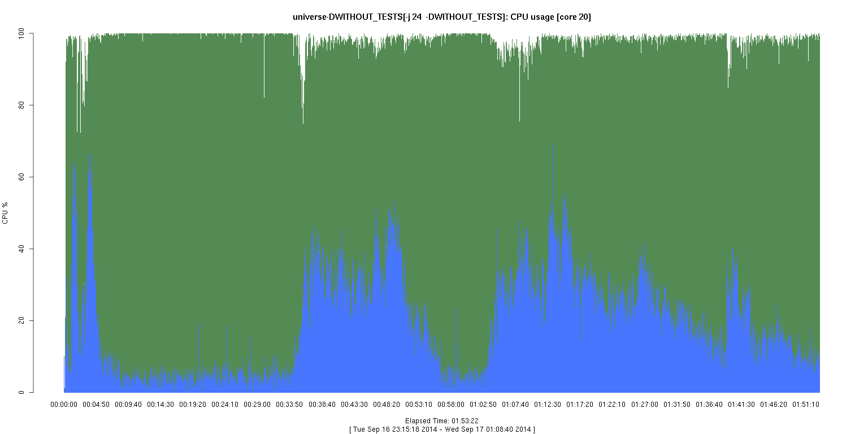
Task: Click x-axis time label 00:58:00
Action: [451, 405]
